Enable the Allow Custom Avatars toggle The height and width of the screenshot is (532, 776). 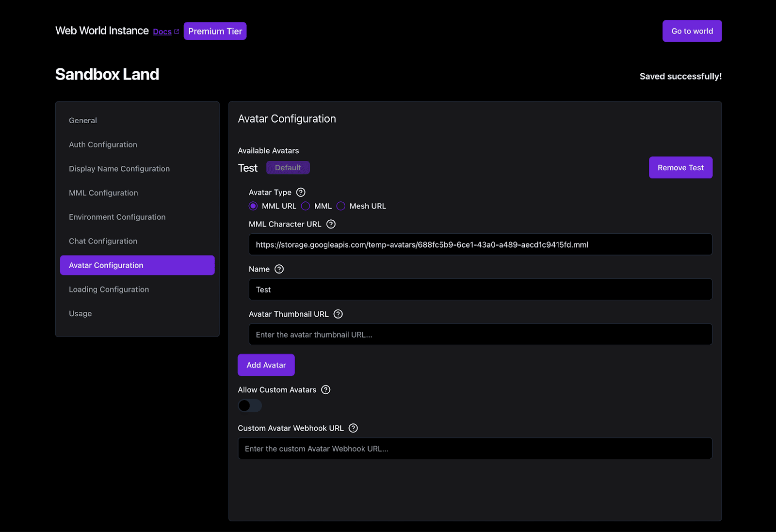[x=250, y=405]
